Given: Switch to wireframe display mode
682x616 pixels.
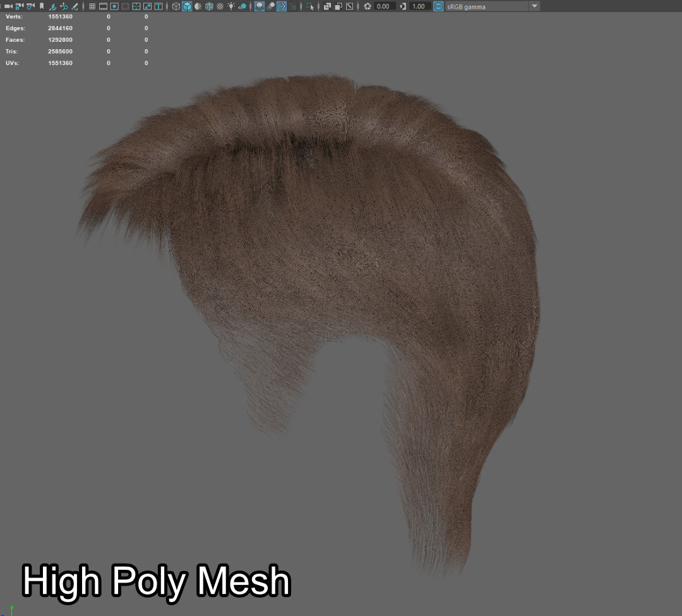Looking at the screenshot, I should (175, 6).
